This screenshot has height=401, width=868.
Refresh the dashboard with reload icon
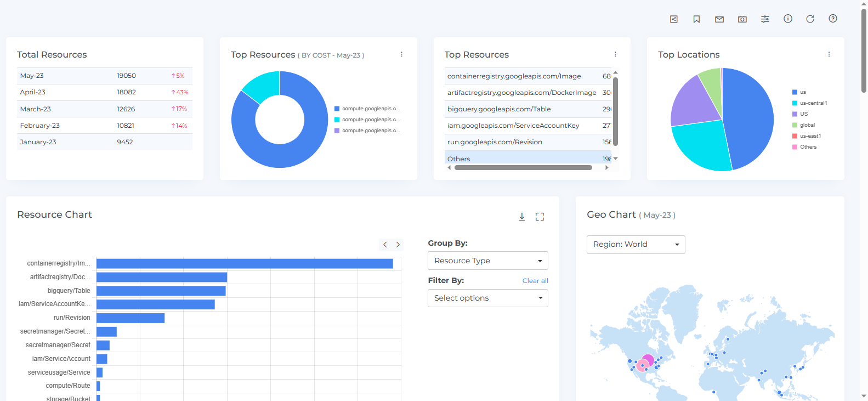(x=810, y=19)
